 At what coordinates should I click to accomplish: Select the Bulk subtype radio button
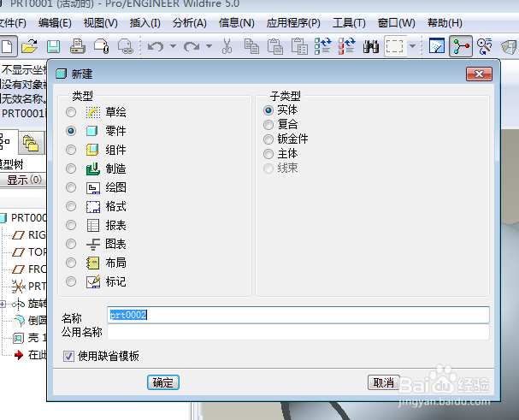point(268,154)
